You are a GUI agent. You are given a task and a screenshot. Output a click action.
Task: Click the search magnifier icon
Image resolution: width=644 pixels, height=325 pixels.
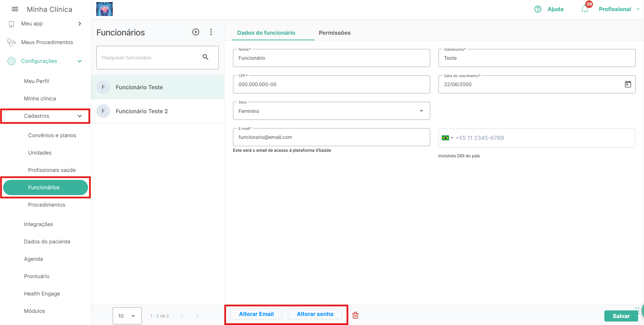click(x=206, y=57)
